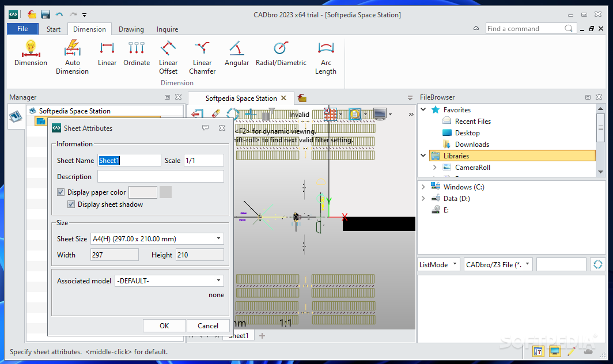Screen dimensions: 613x364
Task: Open the File menu
Action: 22,29
